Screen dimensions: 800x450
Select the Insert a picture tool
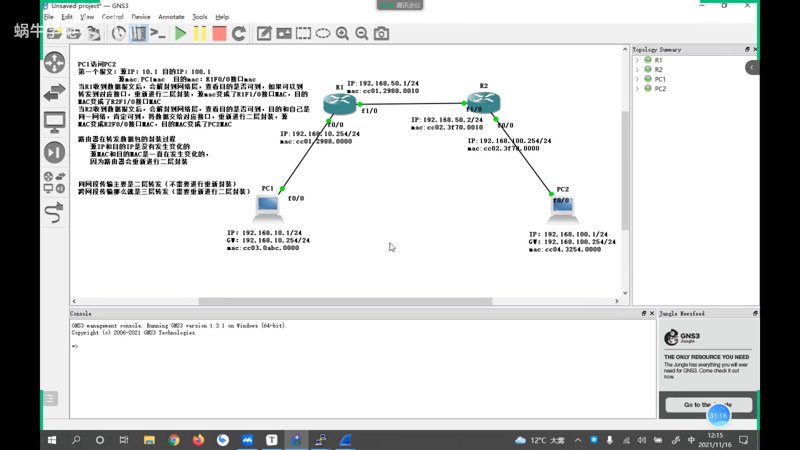pos(284,34)
